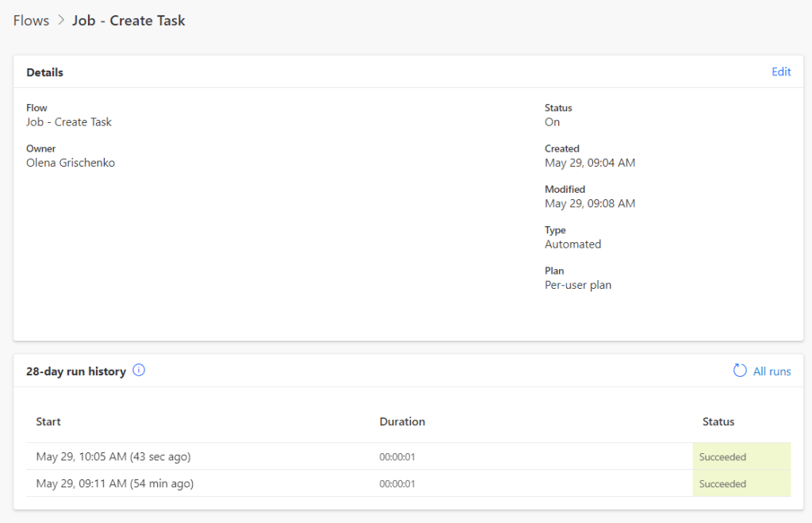The image size is (812, 523).
Task: Click the Duration column header
Action: point(402,421)
